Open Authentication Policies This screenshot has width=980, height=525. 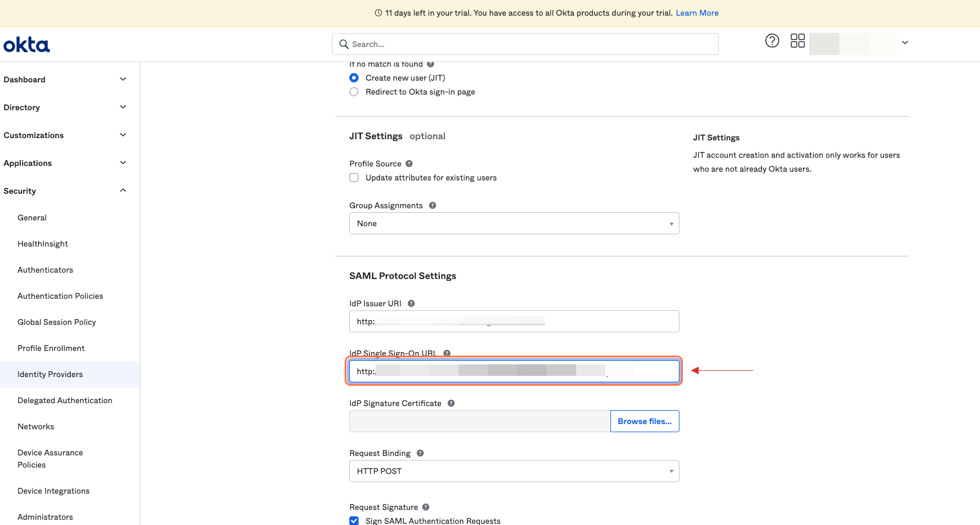60,296
